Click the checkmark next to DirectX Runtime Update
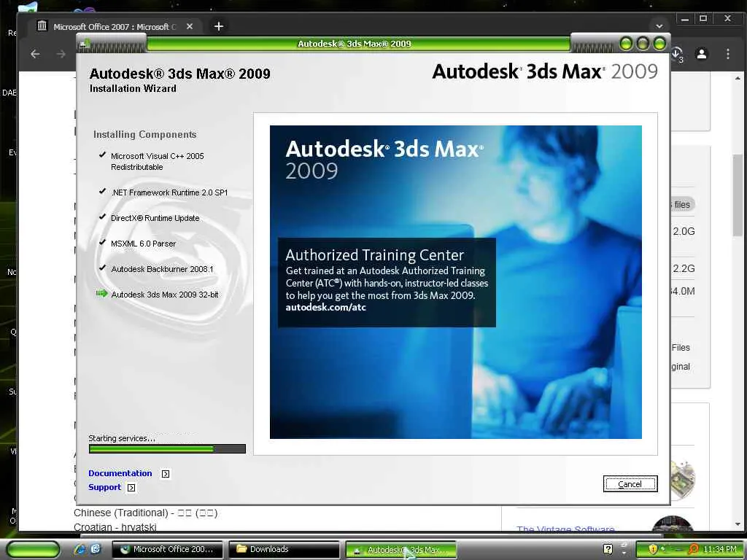Screen dimensions: 747x560 coord(102,217)
